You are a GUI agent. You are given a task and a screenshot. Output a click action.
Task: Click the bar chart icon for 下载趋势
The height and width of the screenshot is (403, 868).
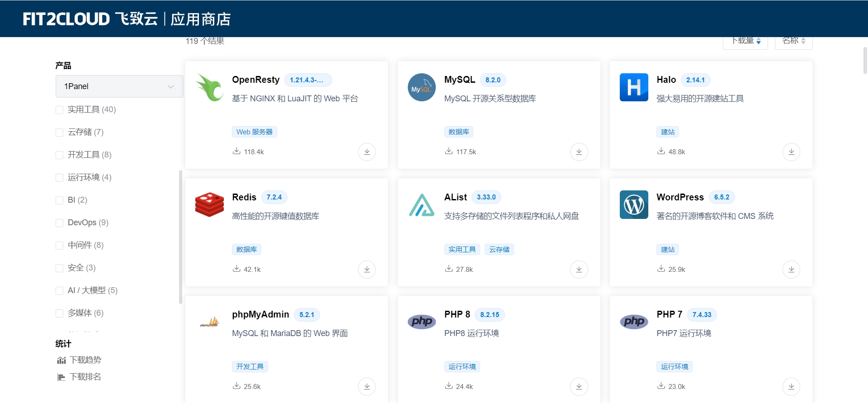click(61, 360)
